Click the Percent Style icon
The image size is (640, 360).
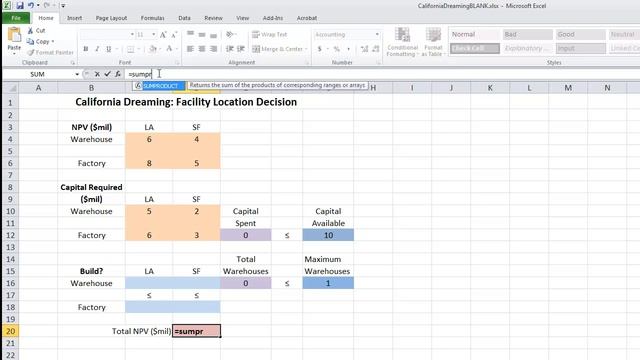pyautogui.click(x=337, y=49)
